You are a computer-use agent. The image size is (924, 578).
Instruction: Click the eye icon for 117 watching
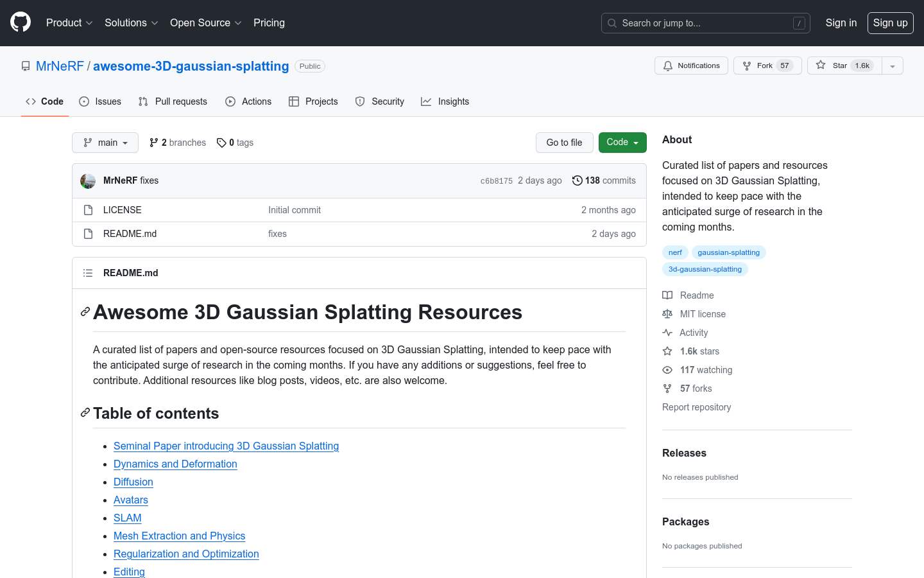667,370
